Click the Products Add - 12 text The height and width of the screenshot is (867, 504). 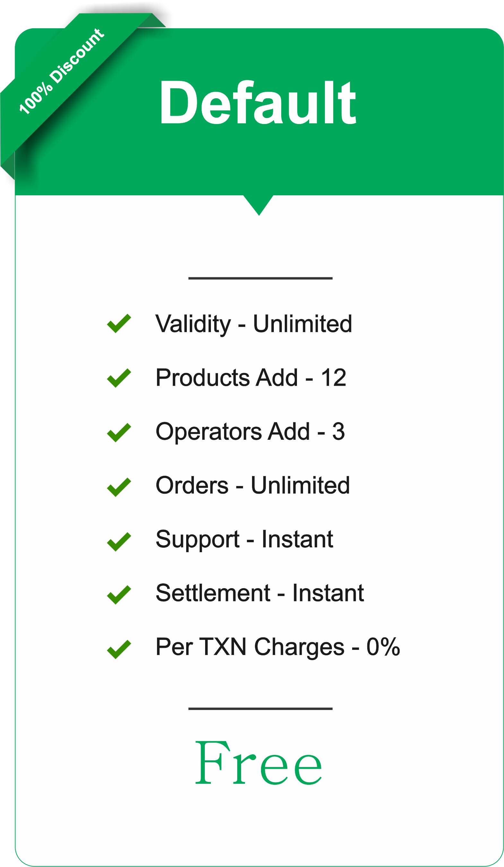click(251, 378)
